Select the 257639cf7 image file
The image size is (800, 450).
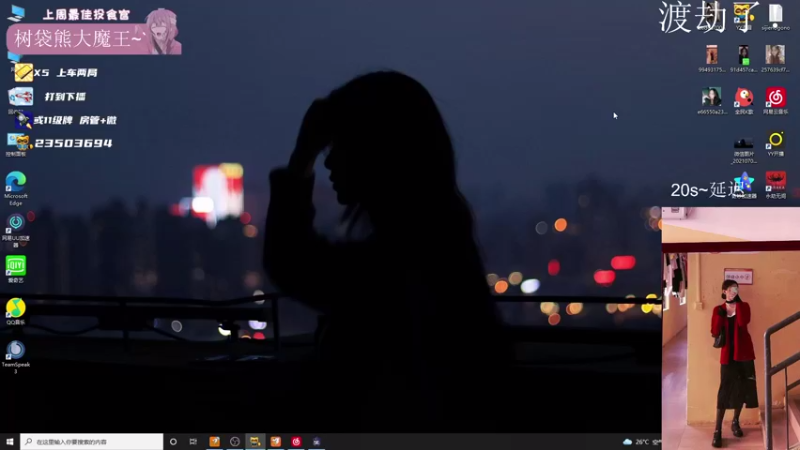click(x=775, y=59)
